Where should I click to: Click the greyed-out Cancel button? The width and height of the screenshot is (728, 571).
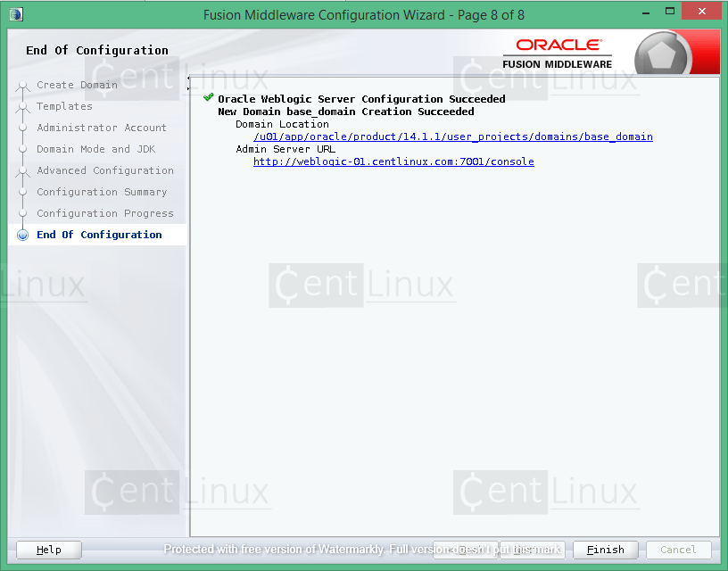click(x=678, y=550)
